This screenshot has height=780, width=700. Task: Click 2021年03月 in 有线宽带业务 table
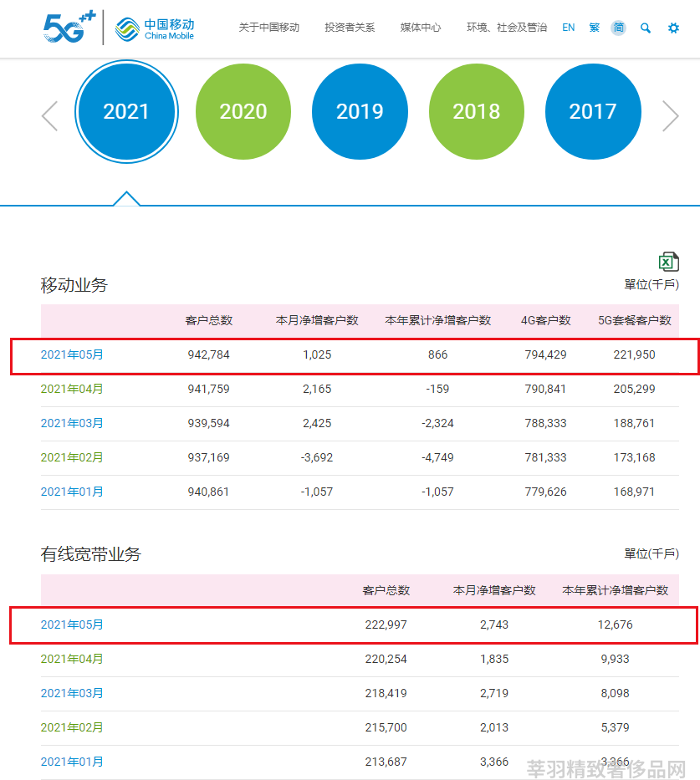click(72, 693)
